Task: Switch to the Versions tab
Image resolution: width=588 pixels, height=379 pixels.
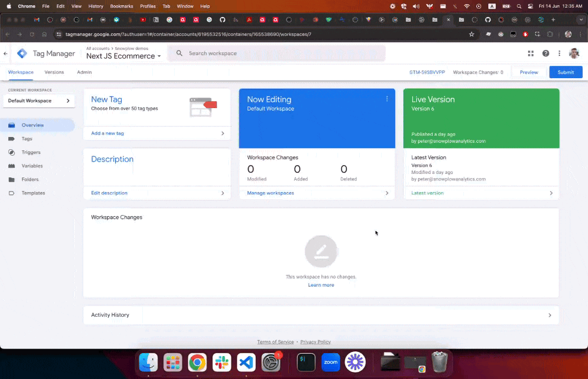Action: (54, 72)
